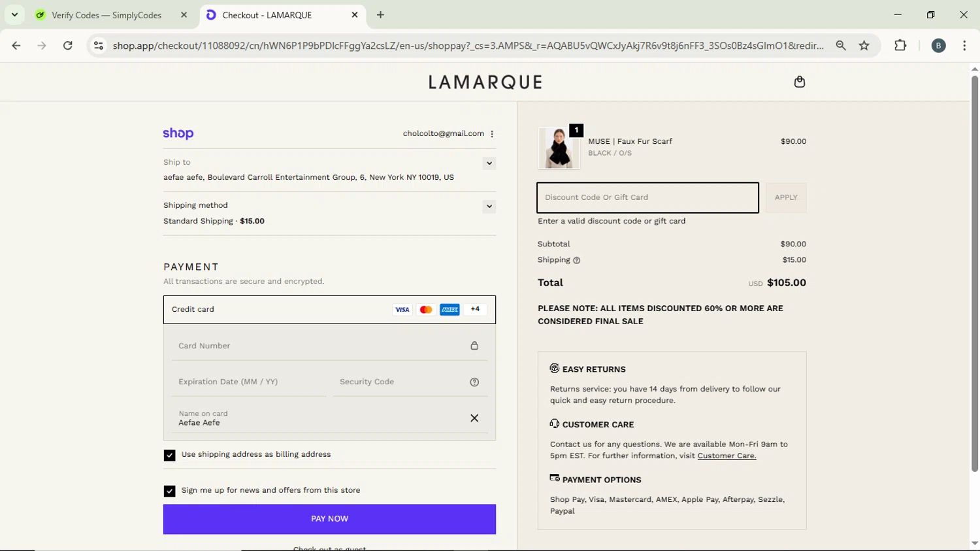Show the +4 more payment methods
Image resolution: width=980 pixels, height=551 pixels.
[x=475, y=309]
